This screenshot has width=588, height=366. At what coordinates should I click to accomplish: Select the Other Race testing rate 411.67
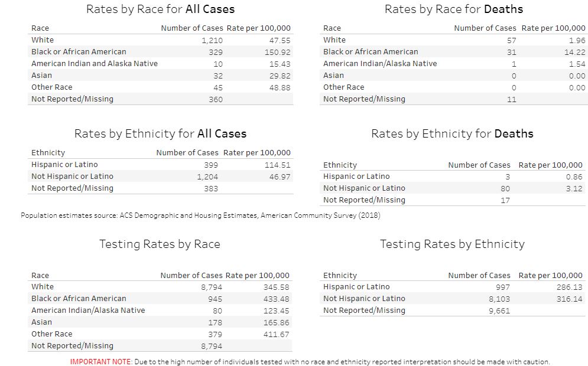pyautogui.click(x=276, y=334)
